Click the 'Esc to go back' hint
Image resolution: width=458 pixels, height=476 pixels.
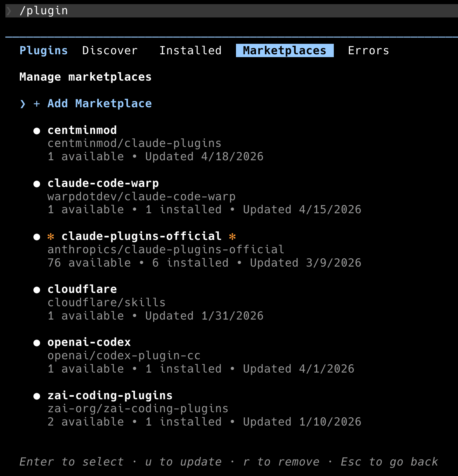coord(389,462)
